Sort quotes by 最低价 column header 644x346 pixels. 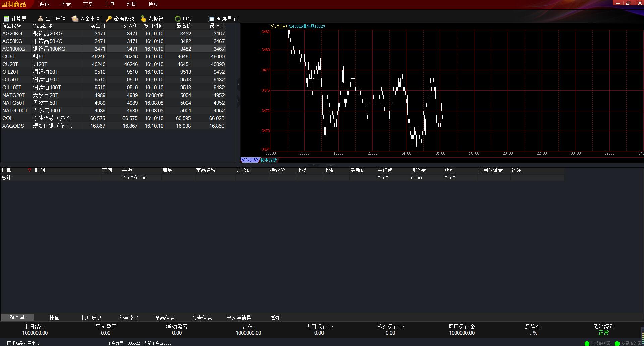pyautogui.click(x=217, y=26)
